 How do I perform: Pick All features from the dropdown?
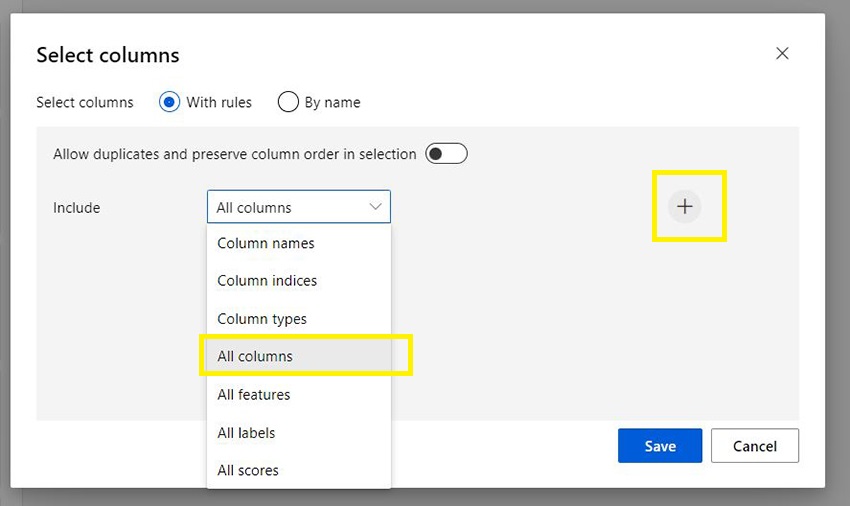click(254, 395)
